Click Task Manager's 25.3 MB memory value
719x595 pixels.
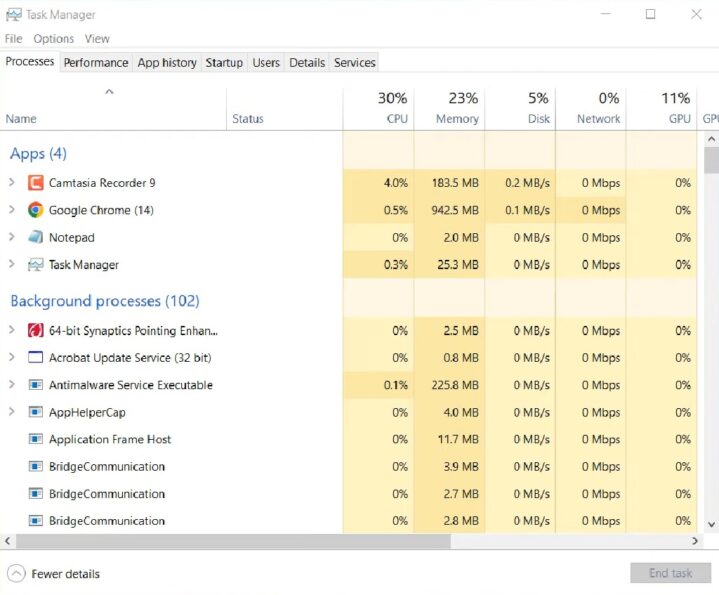click(x=458, y=265)
